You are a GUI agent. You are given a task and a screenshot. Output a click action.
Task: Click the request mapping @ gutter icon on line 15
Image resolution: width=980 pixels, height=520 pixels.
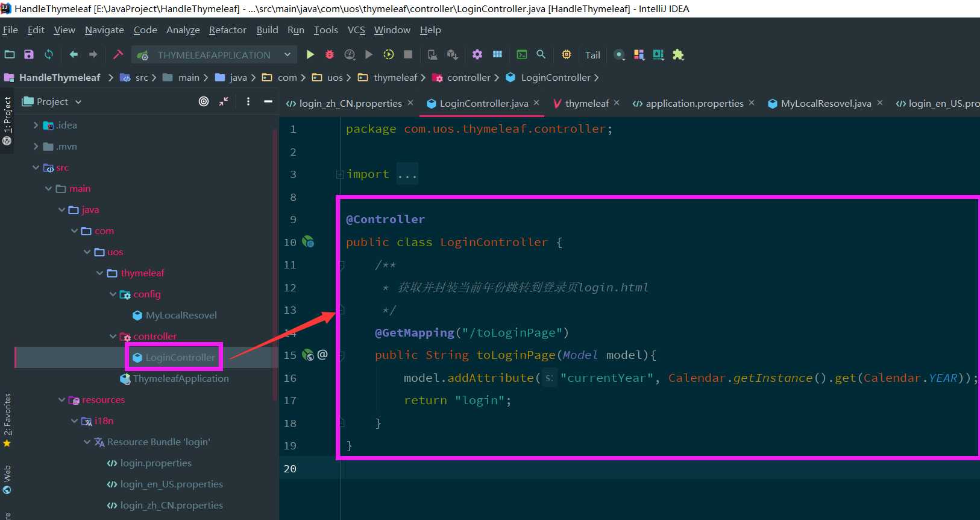coord(322,355)
